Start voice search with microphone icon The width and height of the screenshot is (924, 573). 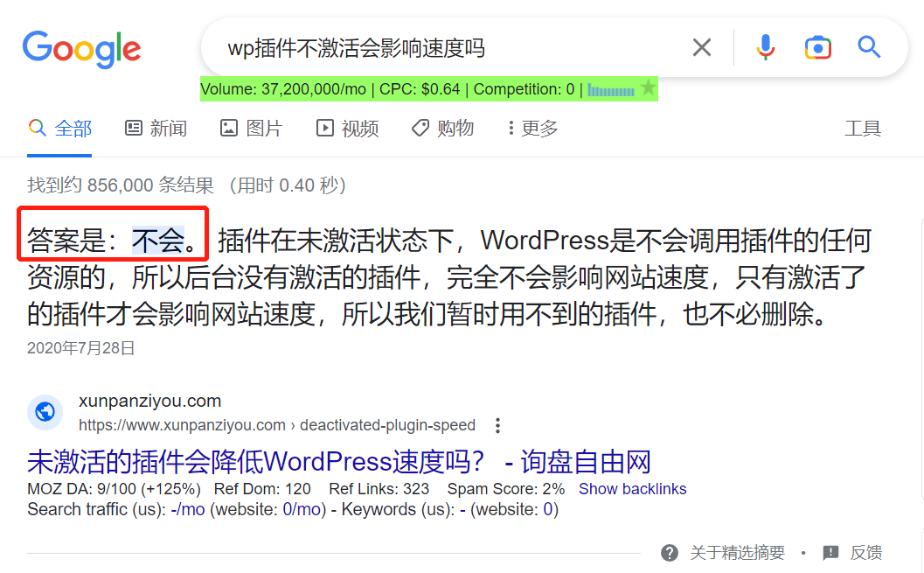[x=766, y=47]
